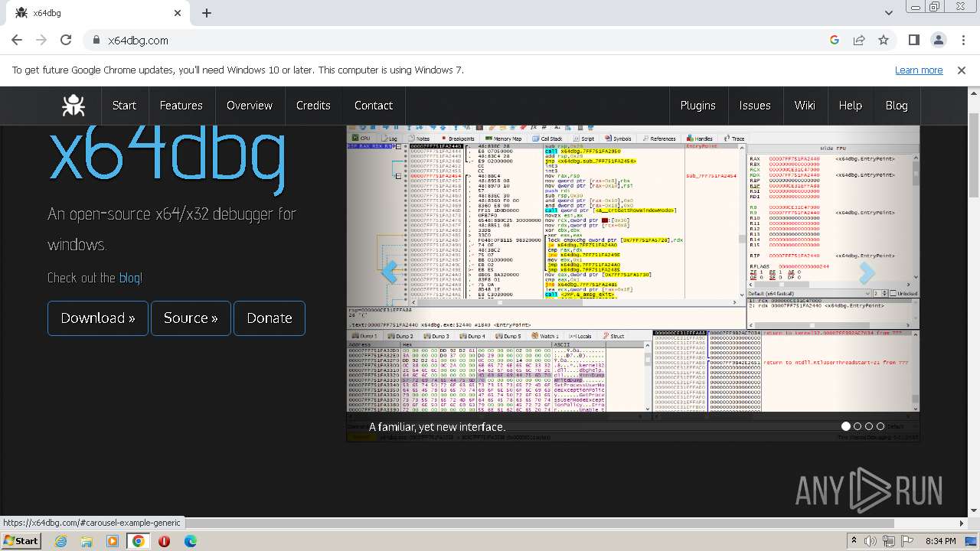
Task: Bookmark this page with the star icon
Action: click(x=884, y=40)
